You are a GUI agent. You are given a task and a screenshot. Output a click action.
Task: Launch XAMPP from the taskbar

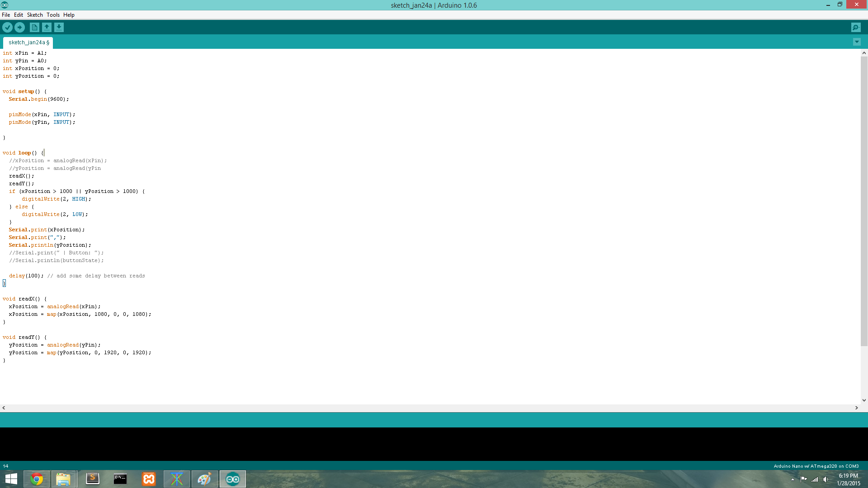[x=149, y=479]
